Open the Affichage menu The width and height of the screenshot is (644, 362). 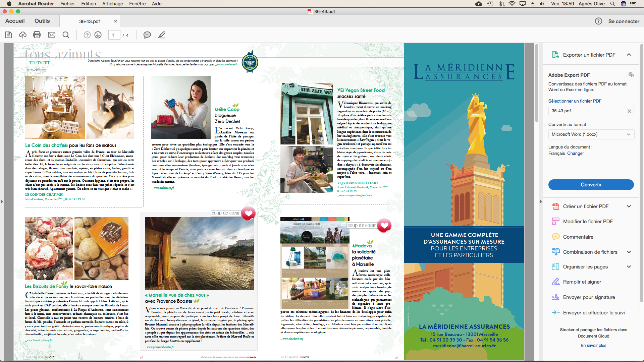[x=112, y=4]
